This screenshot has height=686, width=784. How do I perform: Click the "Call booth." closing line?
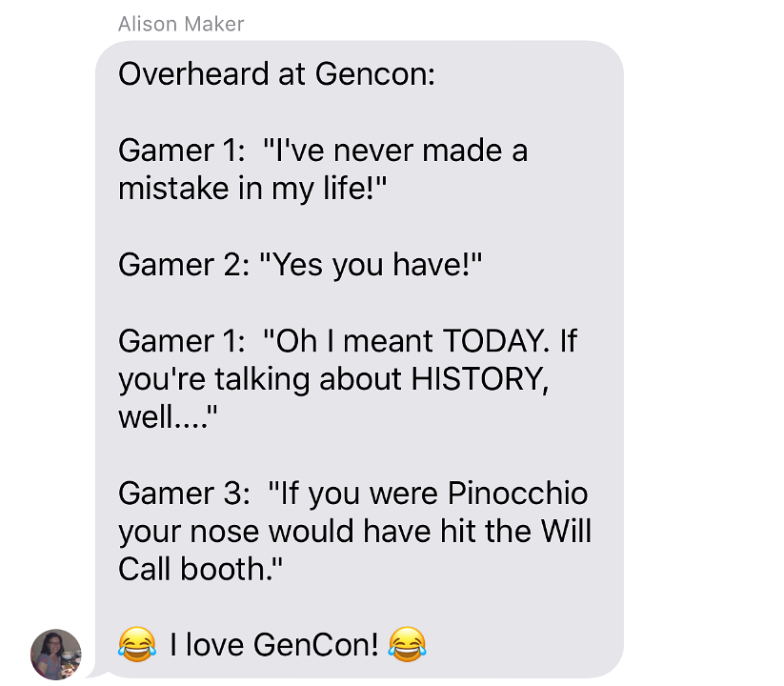[200, 569]
